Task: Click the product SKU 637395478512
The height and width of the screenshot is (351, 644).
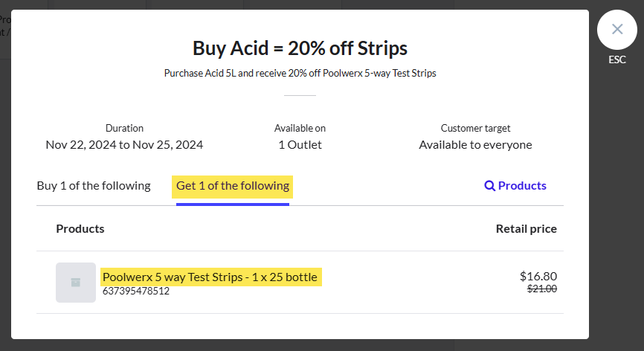Action: click(x=136, y=291)
